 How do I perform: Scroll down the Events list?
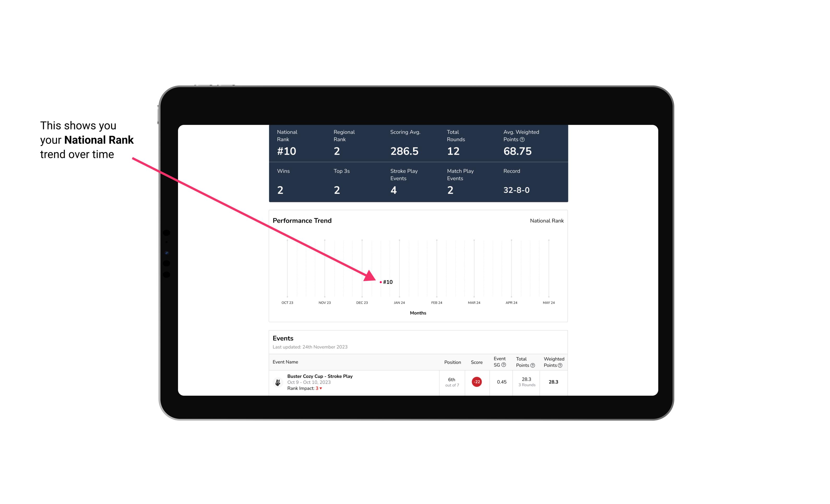[419, 381]
